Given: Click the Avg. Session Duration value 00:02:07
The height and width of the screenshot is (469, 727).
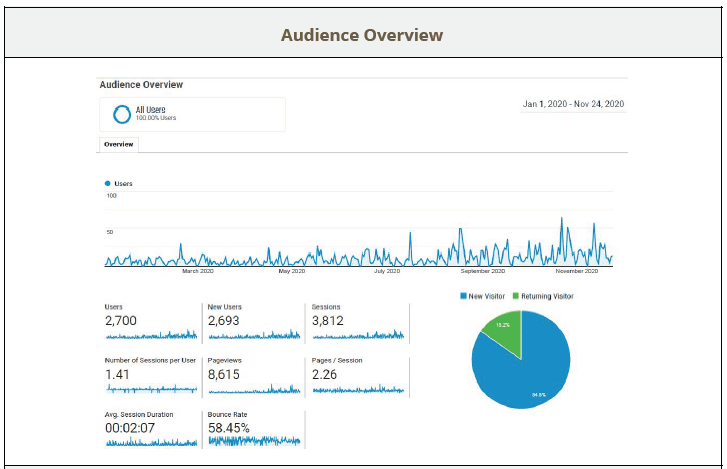Looking at the screenshot, I should pyautogui.click(x=130, y=428).
